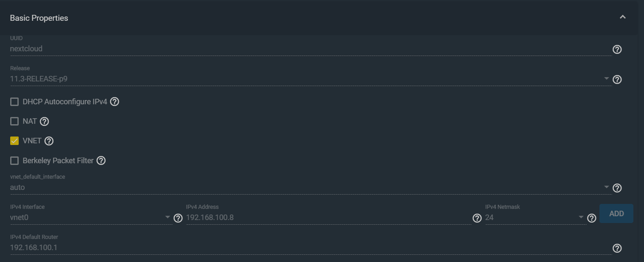Open help for IPv4 Interface
Screen dimensions: 644x262
point(178,218)
